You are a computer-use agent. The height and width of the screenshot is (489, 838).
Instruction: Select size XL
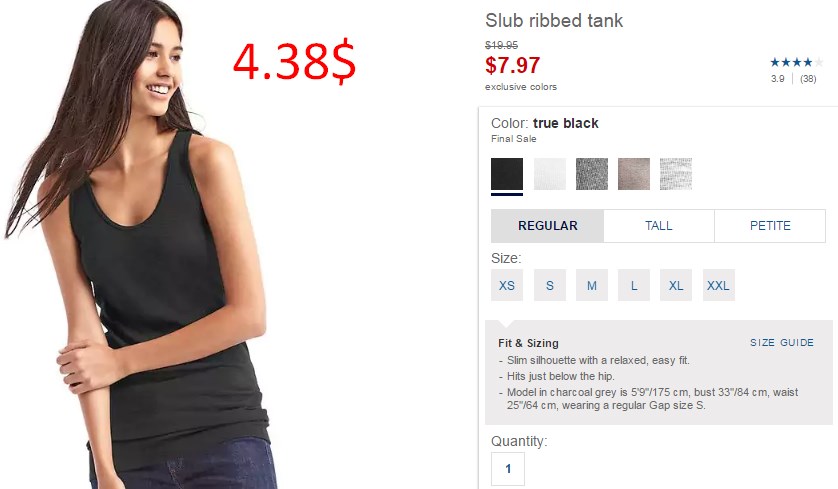click(676, 285)
